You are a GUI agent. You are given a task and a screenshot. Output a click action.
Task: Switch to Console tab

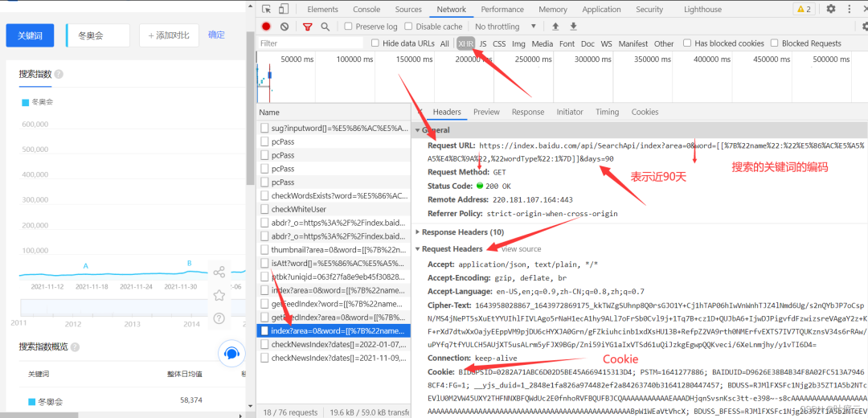[x=366, y=9]
